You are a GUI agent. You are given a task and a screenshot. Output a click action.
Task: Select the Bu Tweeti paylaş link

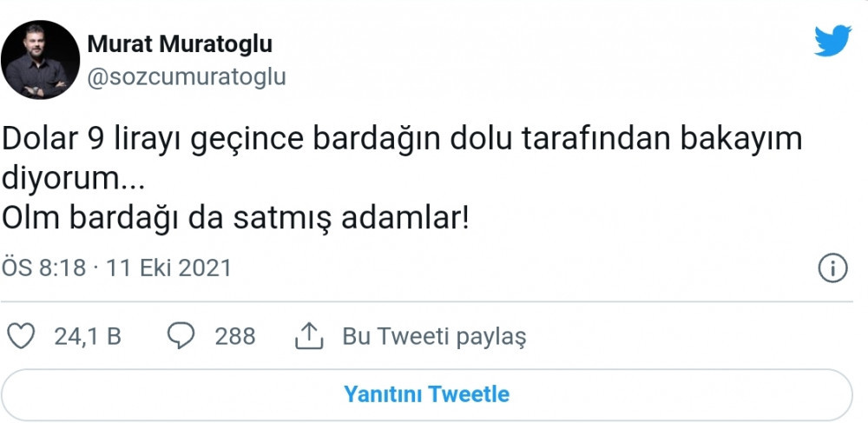(435, 337)
